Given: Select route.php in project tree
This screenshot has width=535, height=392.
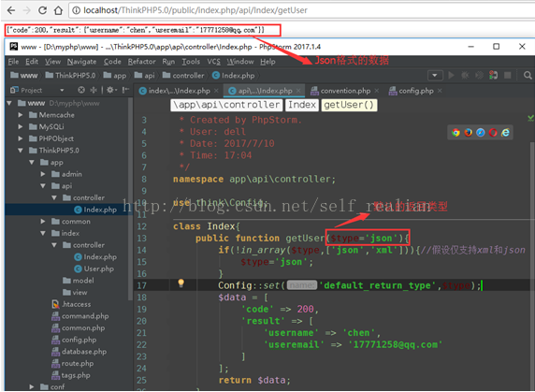Looking at the screenshot, I should (73, 363).
